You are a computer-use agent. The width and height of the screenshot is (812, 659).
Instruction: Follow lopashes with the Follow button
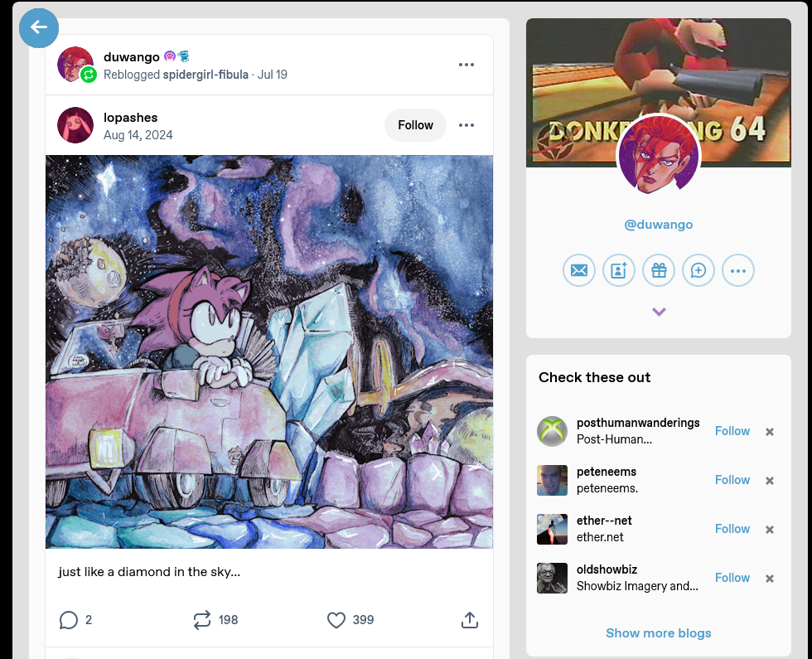[415, 125]
